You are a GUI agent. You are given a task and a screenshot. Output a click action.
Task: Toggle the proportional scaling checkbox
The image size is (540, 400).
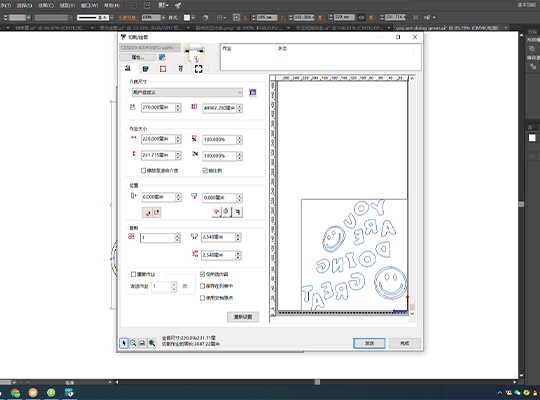pos(205,171)
